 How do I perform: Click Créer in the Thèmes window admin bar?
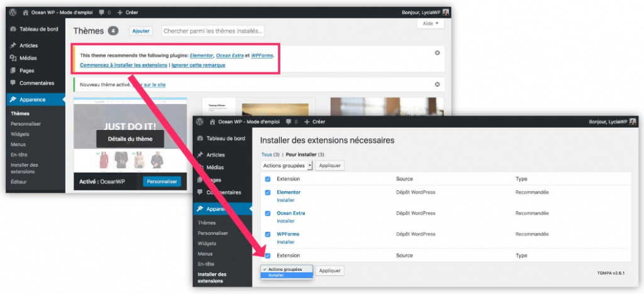pos(128,13)
